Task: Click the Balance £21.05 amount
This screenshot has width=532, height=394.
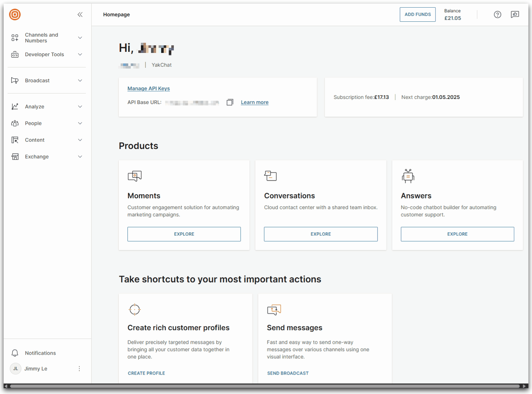Action: [x=453, y=18]
